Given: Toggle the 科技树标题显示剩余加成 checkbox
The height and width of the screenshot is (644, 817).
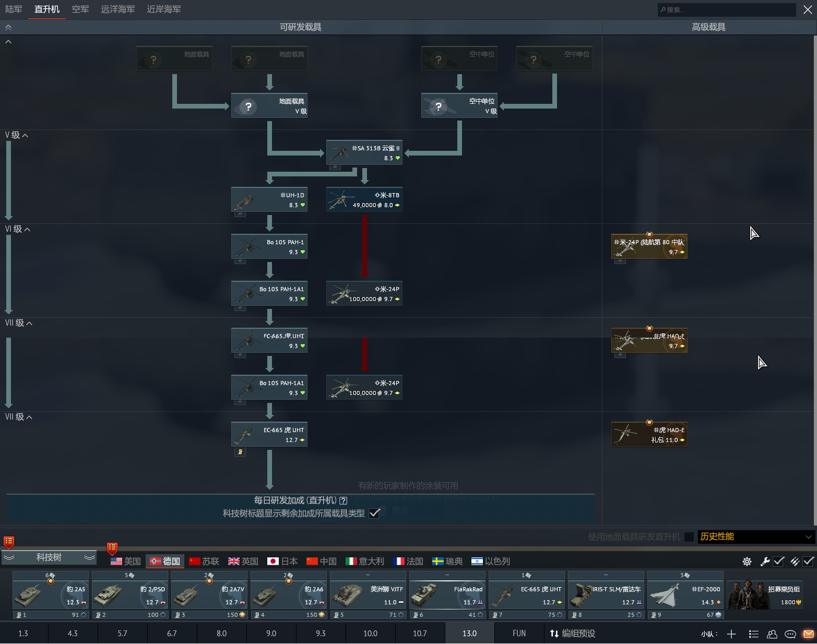Looking at the screenshot, I should [374, 514].
